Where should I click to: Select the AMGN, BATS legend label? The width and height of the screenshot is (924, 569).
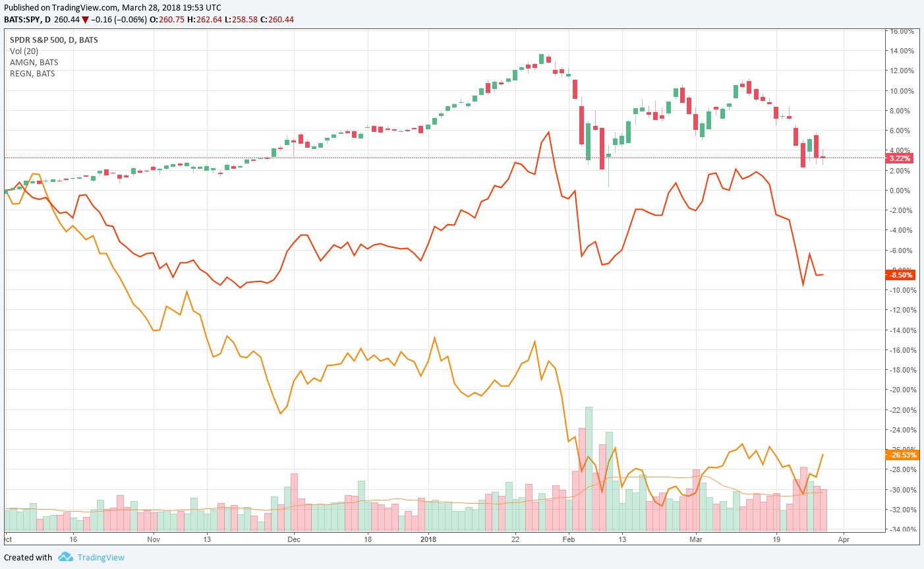[34, 63]
